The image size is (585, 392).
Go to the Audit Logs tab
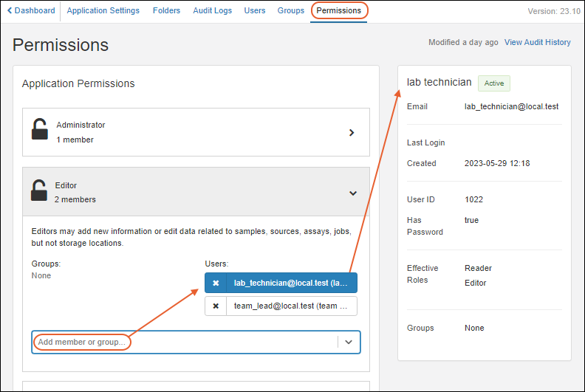point(212,11)
